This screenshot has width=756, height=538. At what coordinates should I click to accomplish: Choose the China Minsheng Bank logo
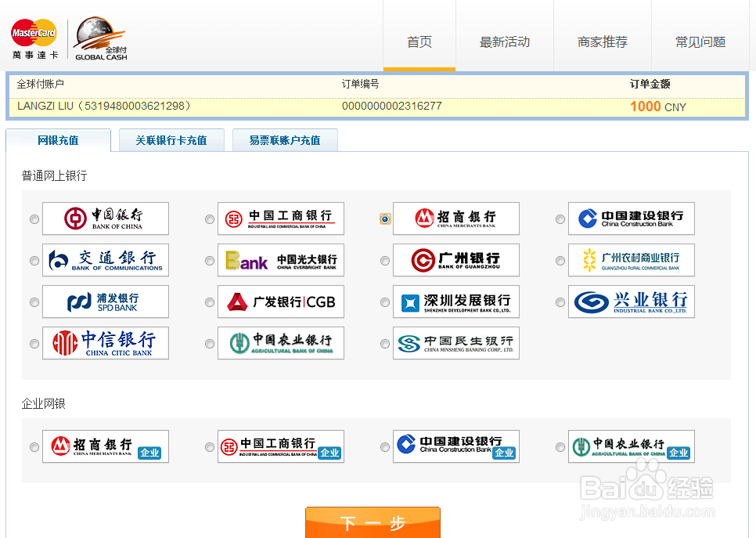456,343
